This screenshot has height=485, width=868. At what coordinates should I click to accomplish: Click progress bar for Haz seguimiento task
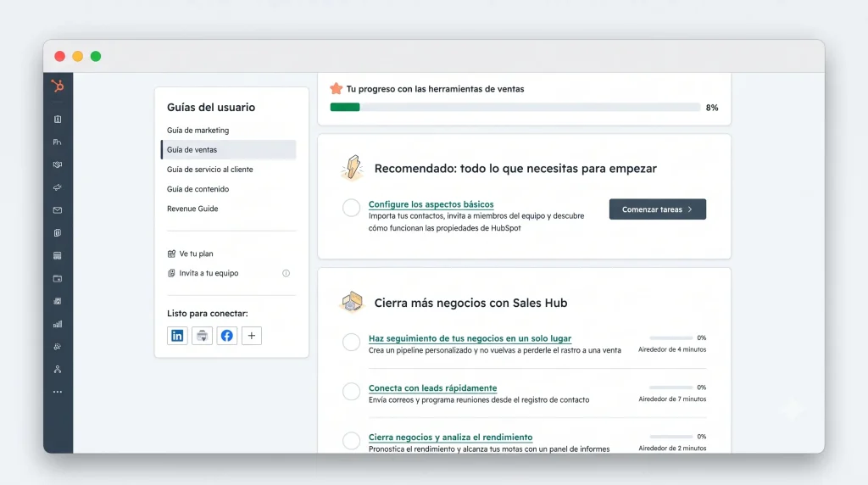[671, 337]
